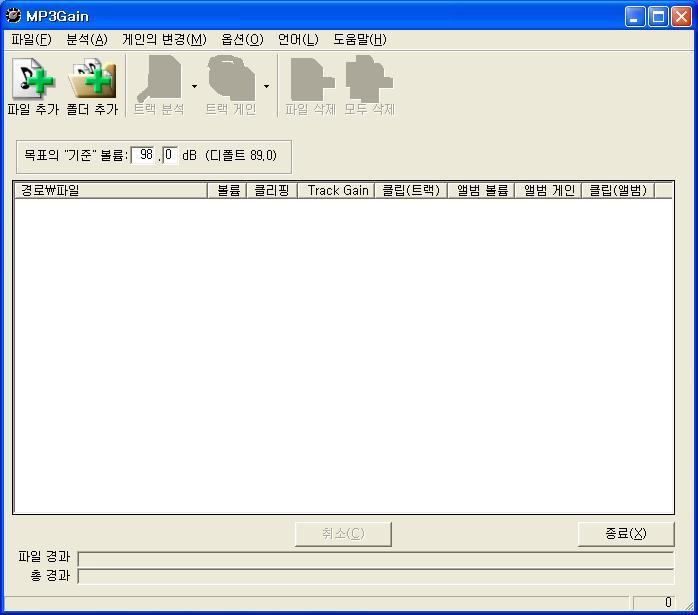Click the Delete File (파일 삭제) toolbar icon
Image resolution: width=698 pixels, height=615 pixels.
[311, 79]
